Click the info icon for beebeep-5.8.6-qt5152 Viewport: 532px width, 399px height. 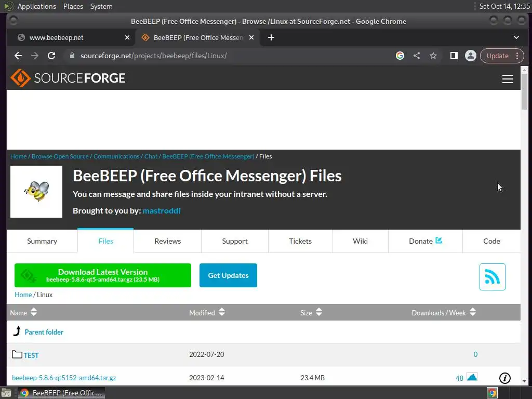pyautogui.click(x=505, y=378)
